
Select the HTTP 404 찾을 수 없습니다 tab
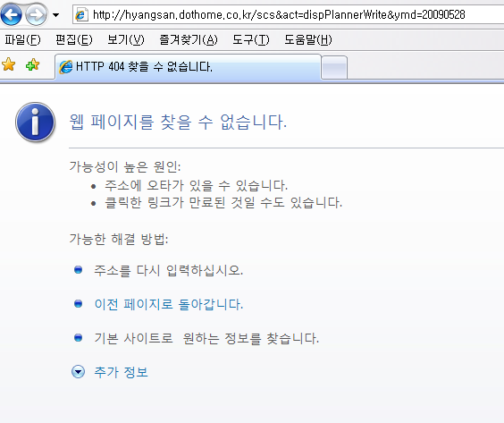tap(188, 67)
